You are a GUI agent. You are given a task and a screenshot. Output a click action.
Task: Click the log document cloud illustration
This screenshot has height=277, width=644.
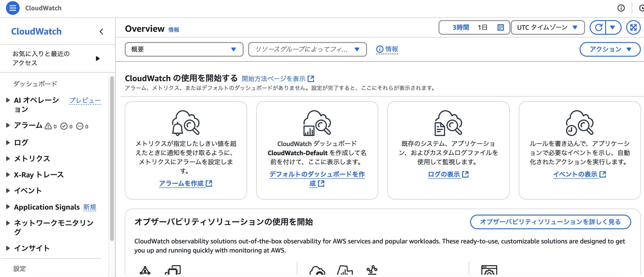[x=449, y=123]
